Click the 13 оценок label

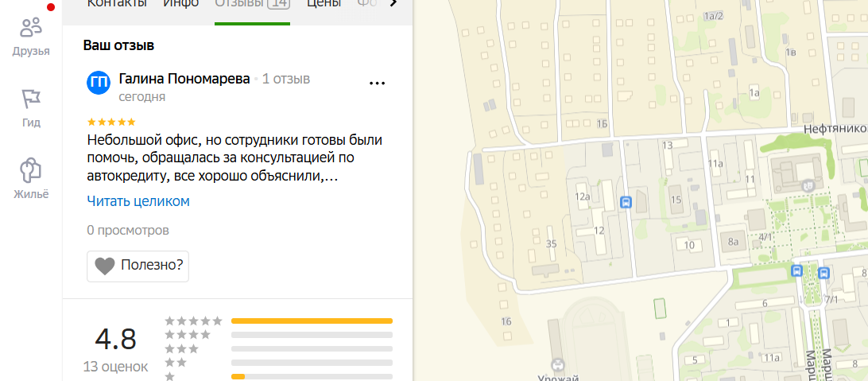(x=116, y=367)
